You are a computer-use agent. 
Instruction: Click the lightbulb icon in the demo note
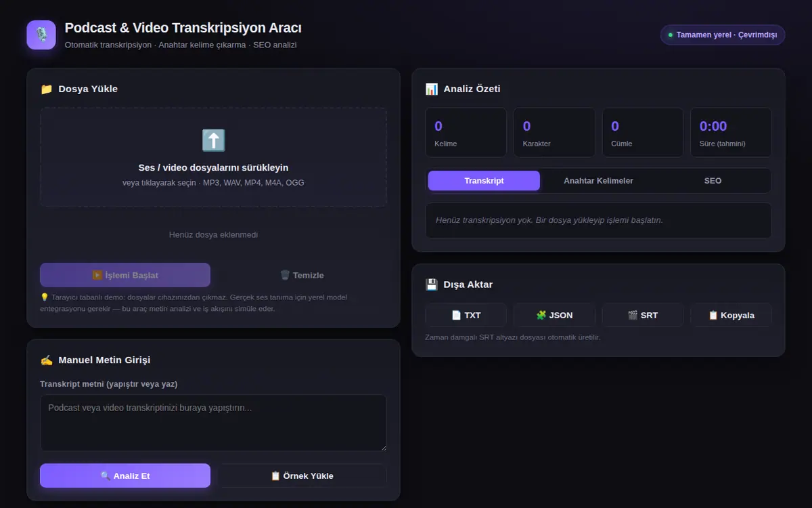pos(45,297)
